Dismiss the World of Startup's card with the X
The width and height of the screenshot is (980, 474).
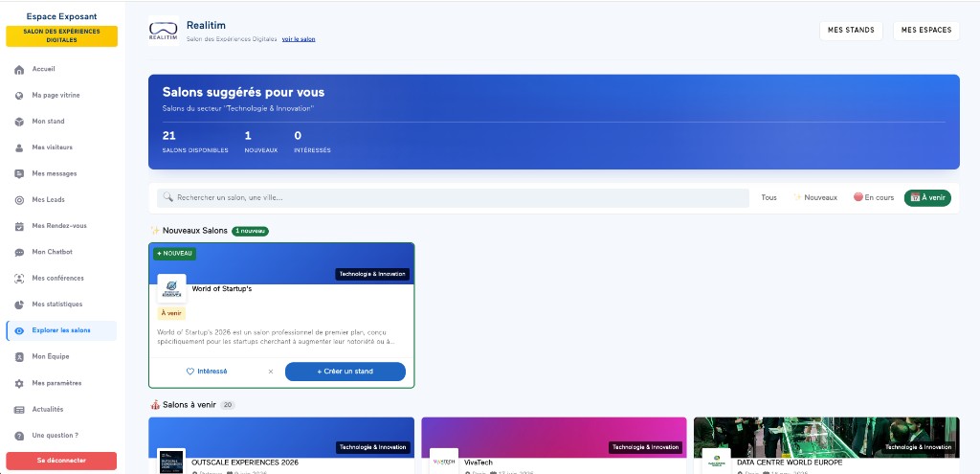(x=271, y=372)
